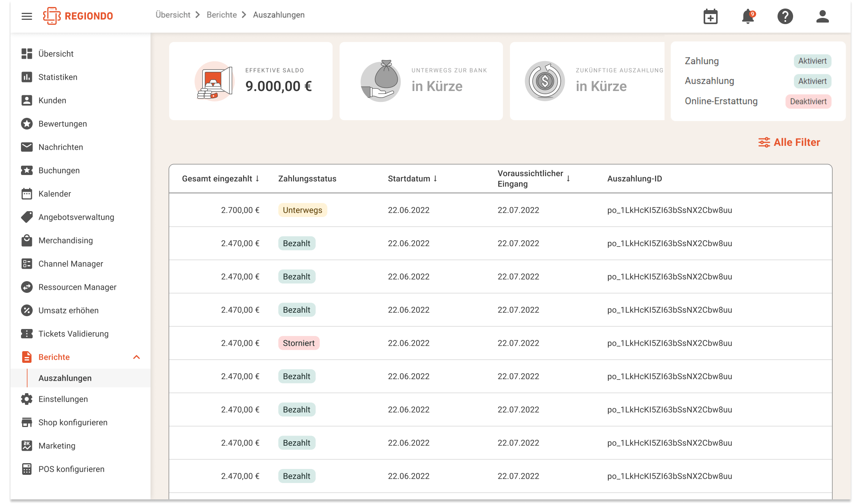Open notifications bell with badge
Viewport: 853px width, 504px height.
coord(748,17)
